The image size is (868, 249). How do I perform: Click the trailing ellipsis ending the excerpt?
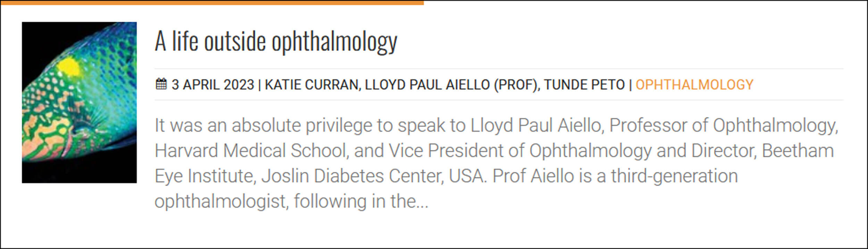[422, 202]
